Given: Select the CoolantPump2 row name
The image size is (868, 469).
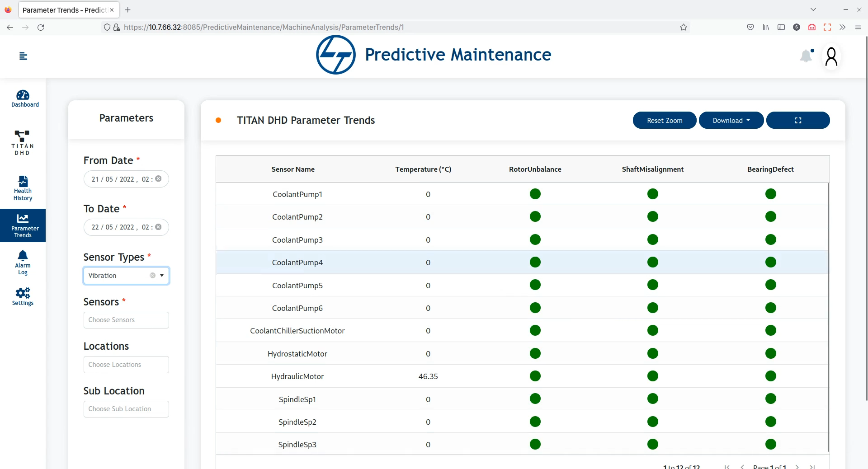Looking at the screenshot, I should (297, 217).
